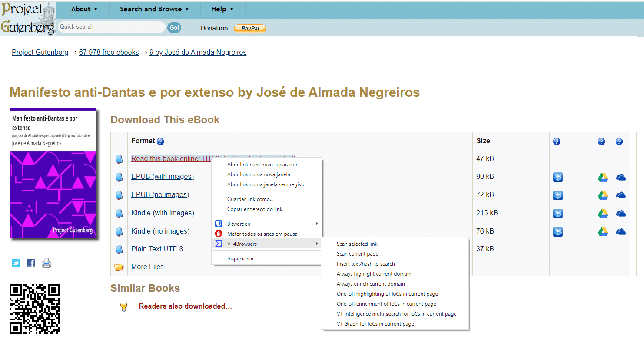
Task: Open the 67 978 free ebooks link
Action: coord(109,53)
